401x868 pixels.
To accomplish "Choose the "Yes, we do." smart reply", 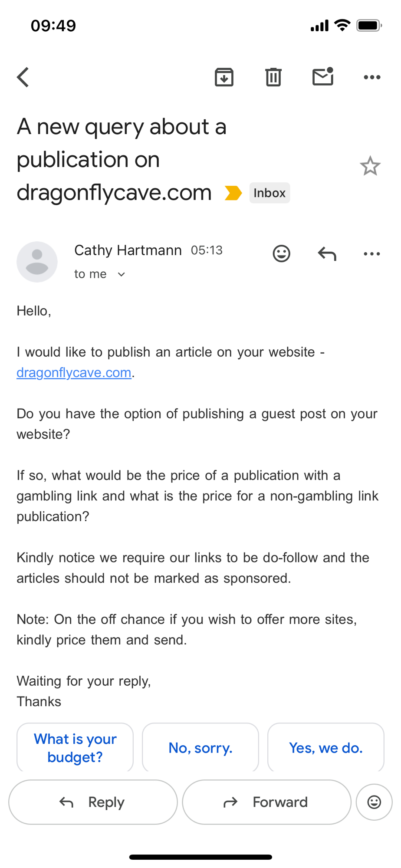I will point(325,747).
